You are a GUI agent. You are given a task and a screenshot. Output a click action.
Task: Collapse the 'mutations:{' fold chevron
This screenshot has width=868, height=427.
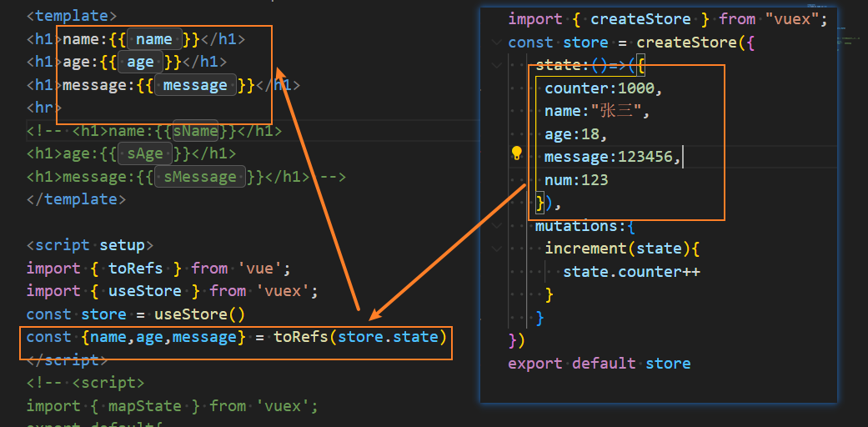[497, 226]
